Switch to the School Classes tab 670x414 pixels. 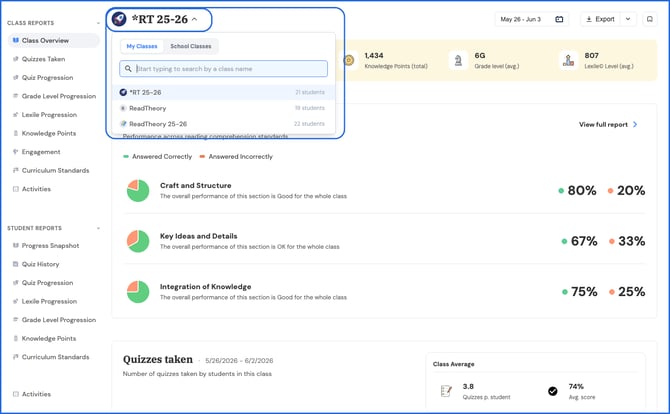tap(191, 46)
